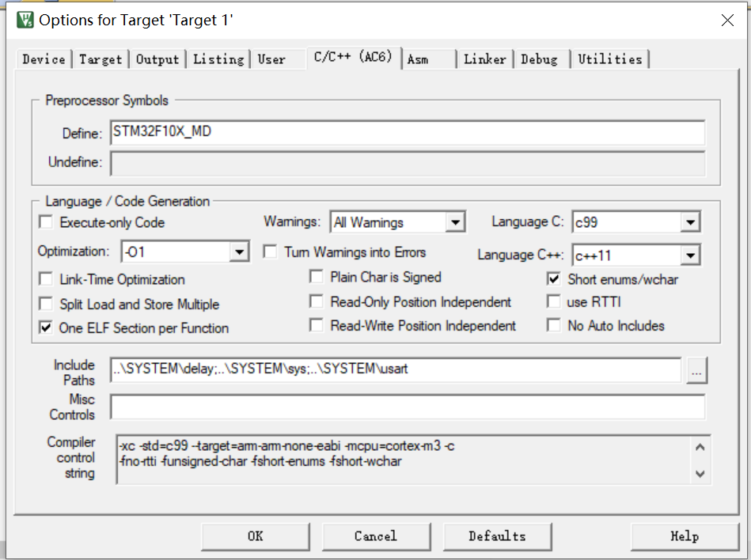
Task: Enable Turn Warnings into Errors
Action: [270, 252]
